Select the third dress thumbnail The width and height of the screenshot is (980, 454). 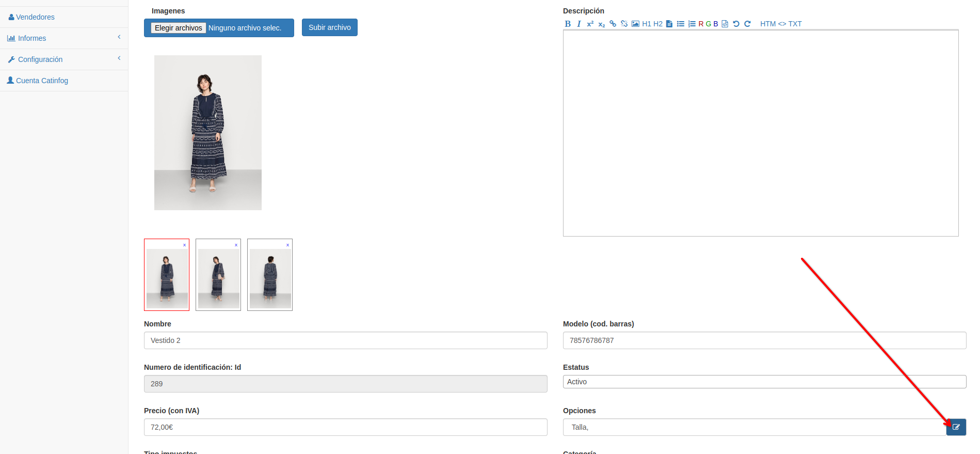pos(270,278)
